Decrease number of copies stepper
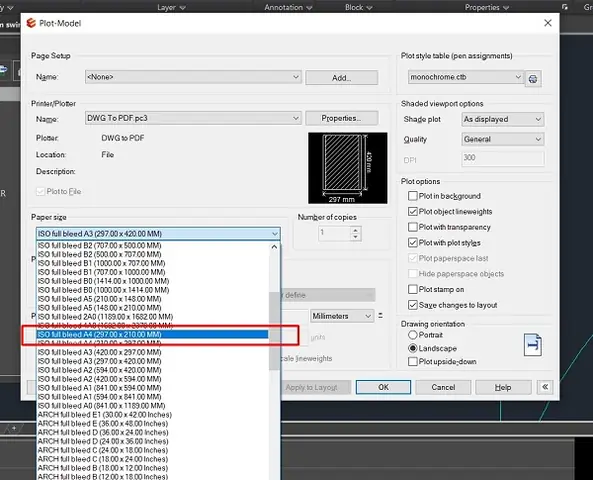This screenshot has width=593, height=480. tap(355, 237)
